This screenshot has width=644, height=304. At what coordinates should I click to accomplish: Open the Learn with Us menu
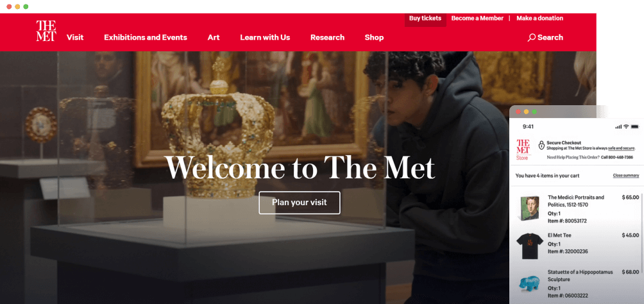click(265, 37)
